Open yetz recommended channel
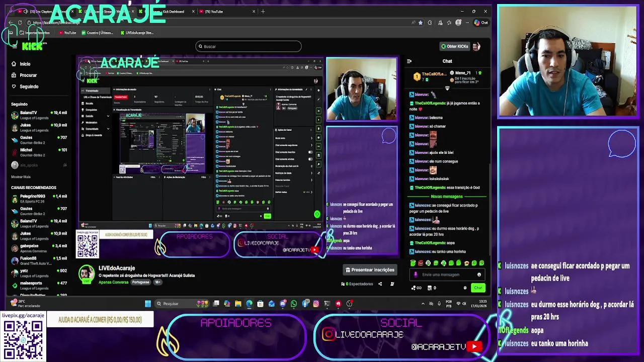The height and width of the screenshot is (362, 644). pos(39,273)
